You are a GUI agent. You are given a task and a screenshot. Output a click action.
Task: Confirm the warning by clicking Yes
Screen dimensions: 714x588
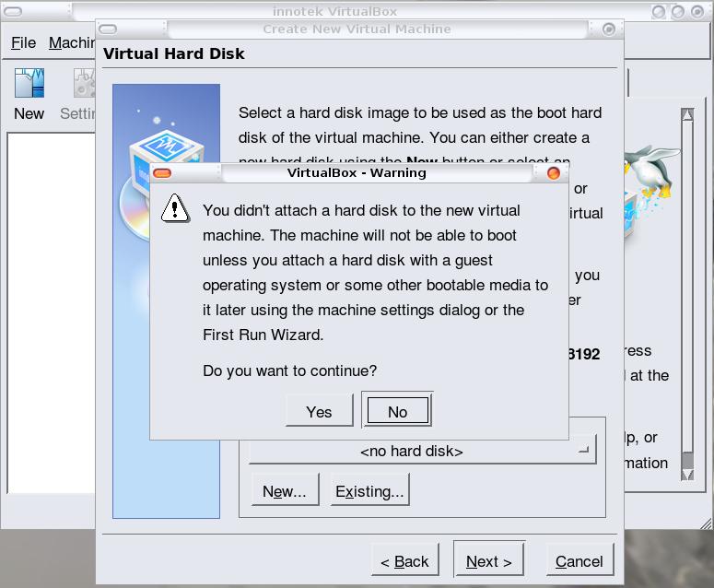pos(319,411)
